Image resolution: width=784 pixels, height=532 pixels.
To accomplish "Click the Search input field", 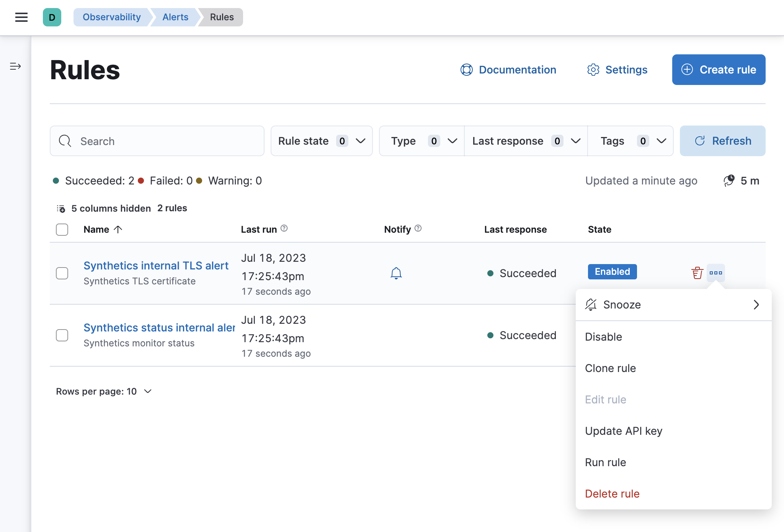I will 157,140.
